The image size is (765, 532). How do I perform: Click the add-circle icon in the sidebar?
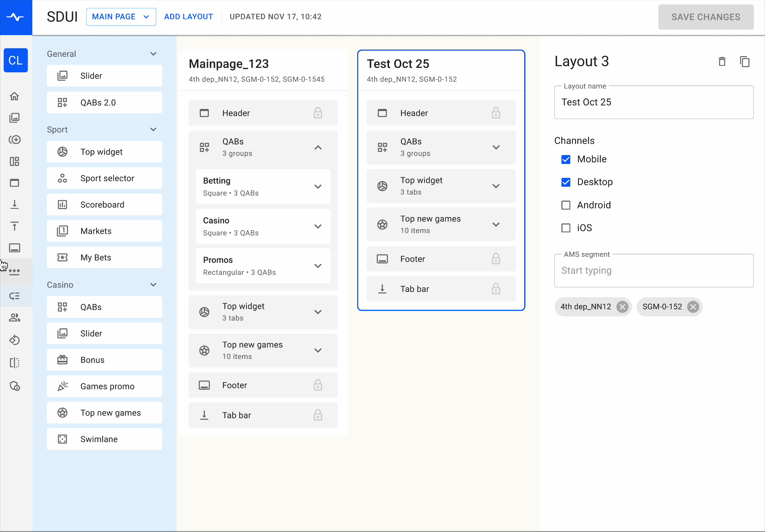pos(14,140)
